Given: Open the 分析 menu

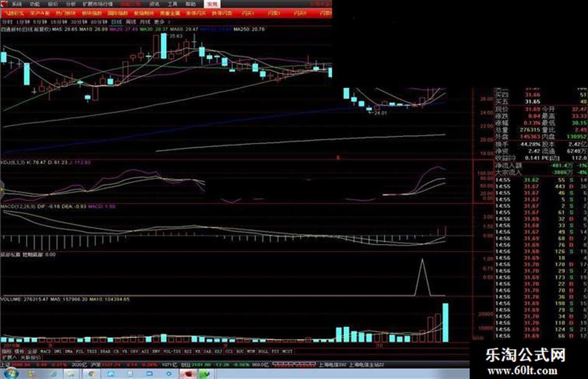Looking at the screenshot, I should [x=70, y=4].
